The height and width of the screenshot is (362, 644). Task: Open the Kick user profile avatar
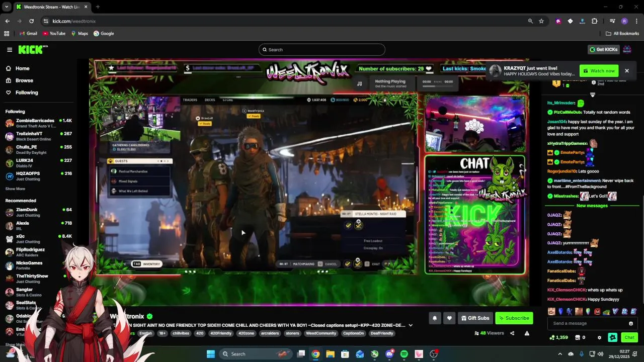[x=627, y=49]
